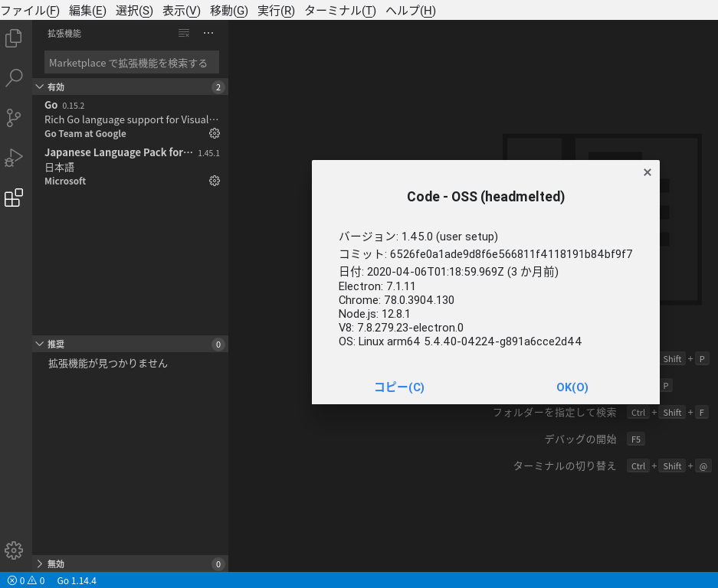Click the warnings count in status bar

coord(36,580)
